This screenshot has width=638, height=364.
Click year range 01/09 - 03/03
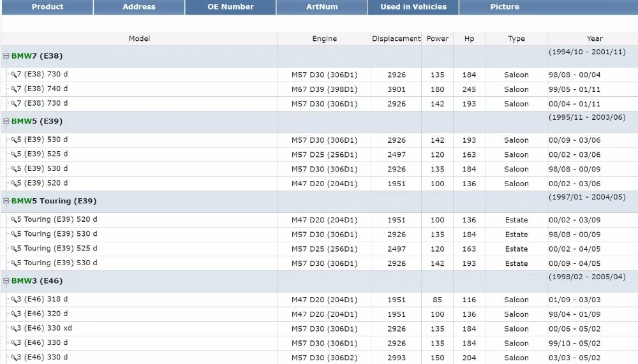(x=575, y=300)
